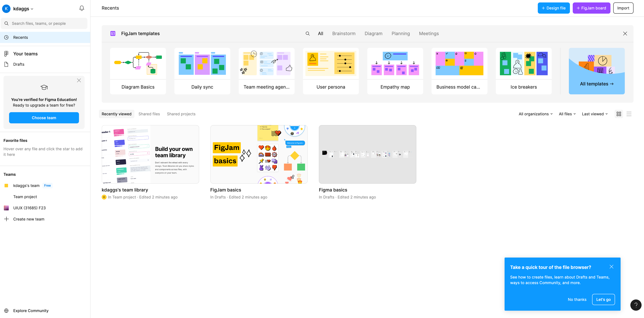Click the Choose team button
The width and height of the screenshot is (644, 318).
coord(44,118)
